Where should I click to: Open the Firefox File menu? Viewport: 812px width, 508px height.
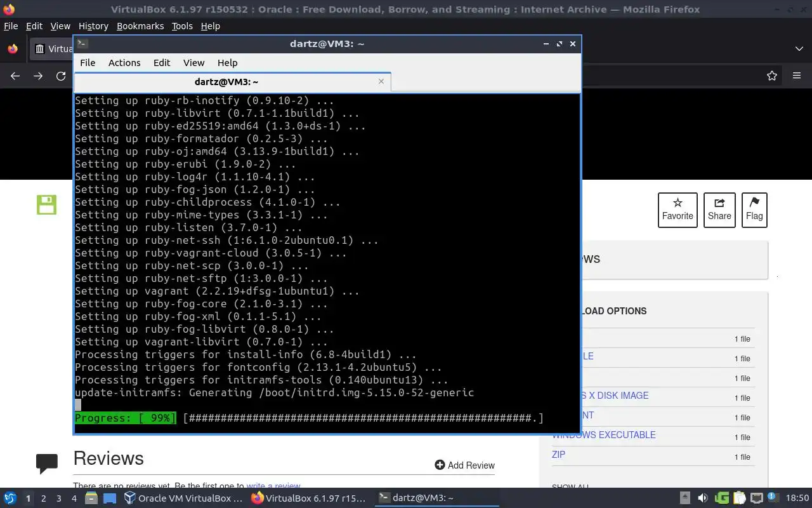pyautogui.click(x=11, y=26)
